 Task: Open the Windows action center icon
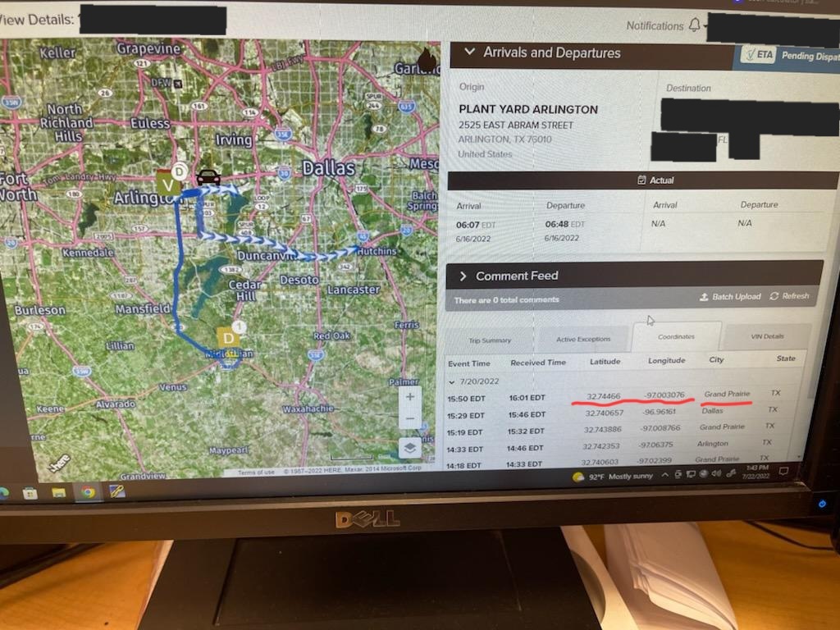(x=783, y=472)
